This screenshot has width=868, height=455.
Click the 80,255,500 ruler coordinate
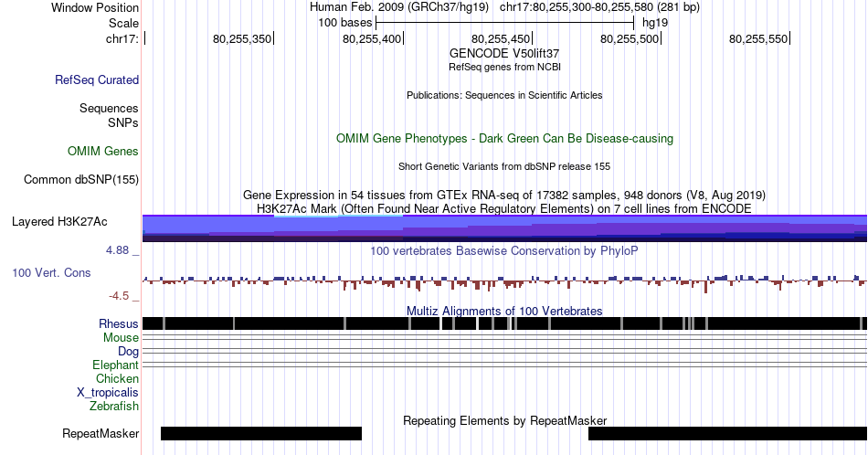click(x=630, y=38)
